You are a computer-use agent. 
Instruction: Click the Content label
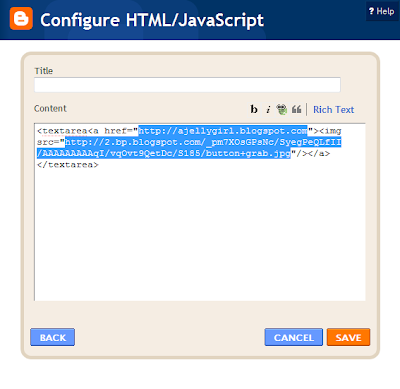pyautogui.click(x=50, y=109)
